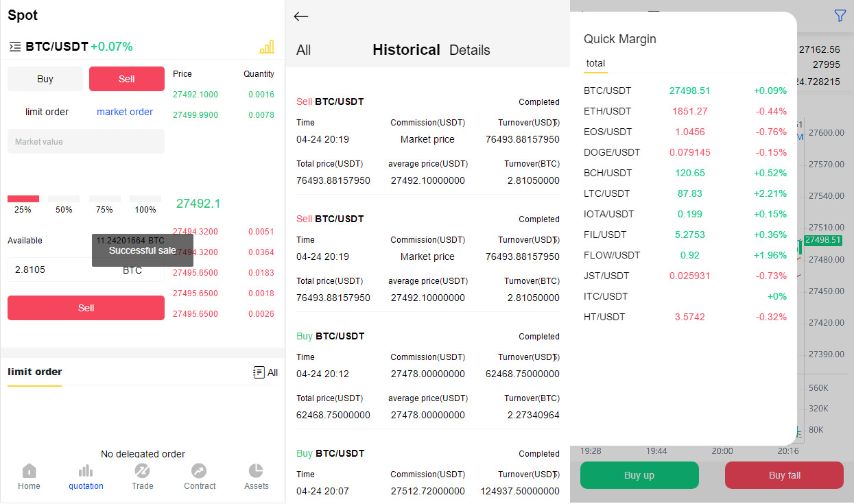854x504 pixels.
Task: Open the yellow chart icon in Spot panel
Action: coord(267,47)
